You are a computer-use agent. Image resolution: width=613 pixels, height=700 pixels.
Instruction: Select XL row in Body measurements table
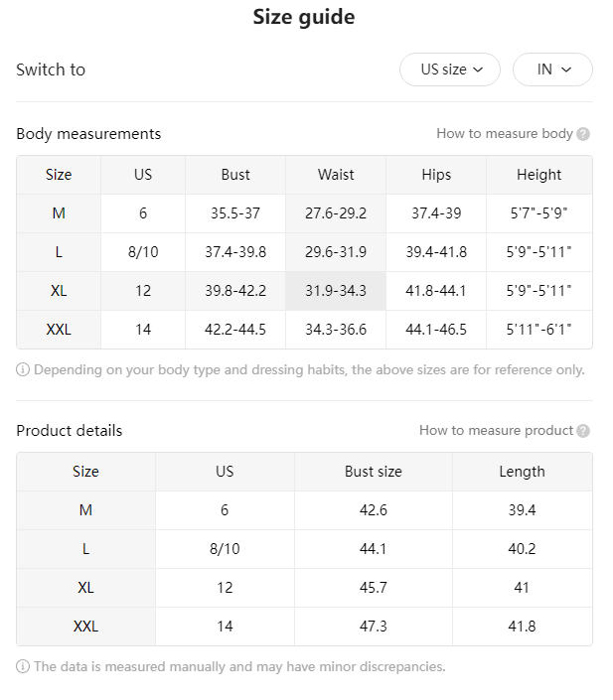(x=304, y=291)
